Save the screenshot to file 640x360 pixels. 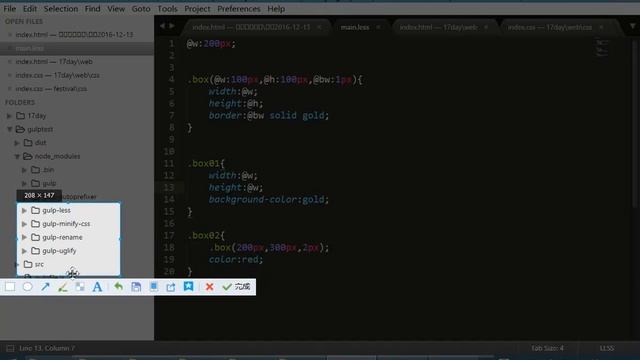[x=136, y=287]
